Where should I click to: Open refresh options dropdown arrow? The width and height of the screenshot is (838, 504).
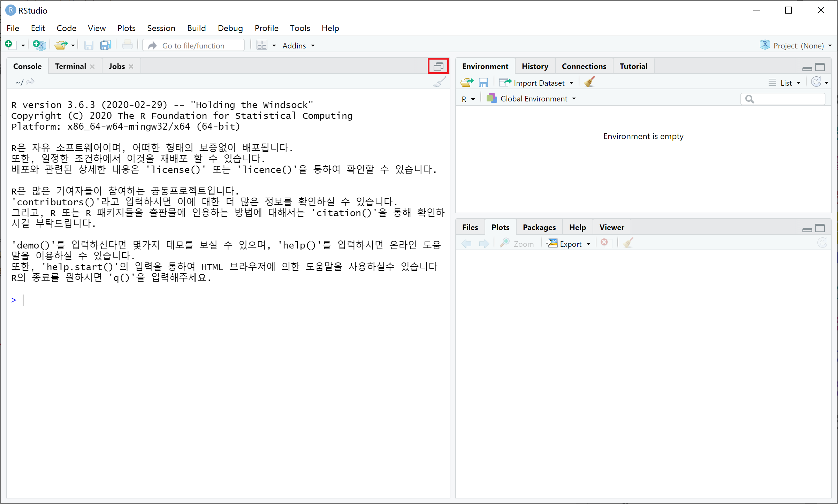pos(826,83)
